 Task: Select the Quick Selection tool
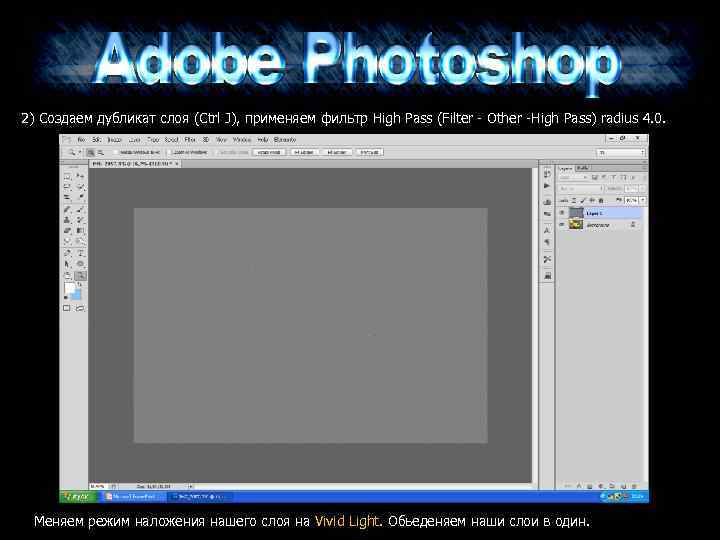pos(80,187)
